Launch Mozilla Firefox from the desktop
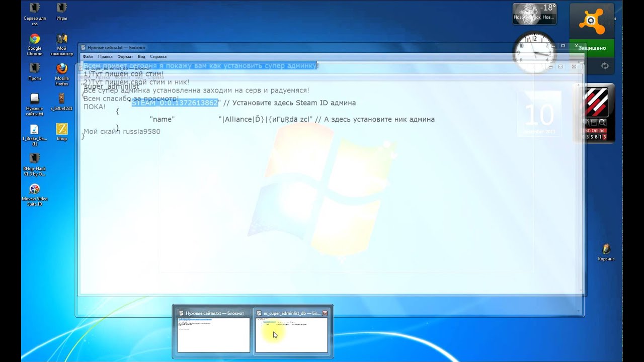 pyautogui.click(x=62, y=74)
